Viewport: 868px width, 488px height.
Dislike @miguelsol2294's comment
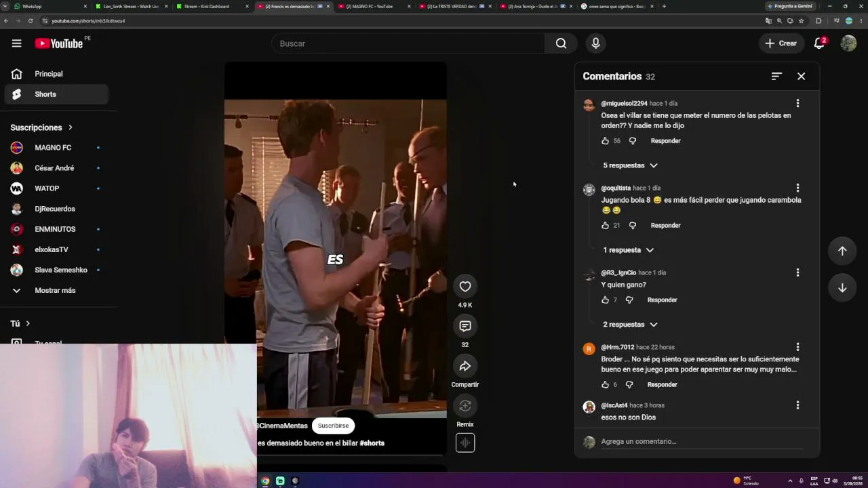[632, 141]
